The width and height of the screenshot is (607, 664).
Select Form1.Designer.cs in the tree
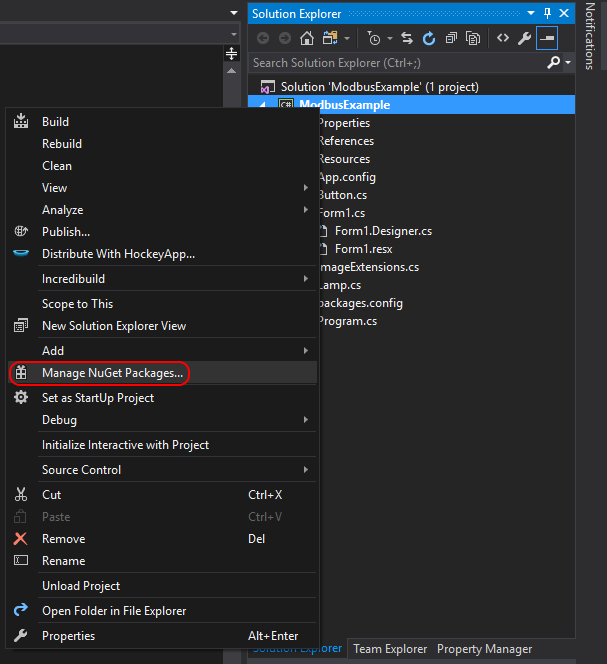click(383, 231)
